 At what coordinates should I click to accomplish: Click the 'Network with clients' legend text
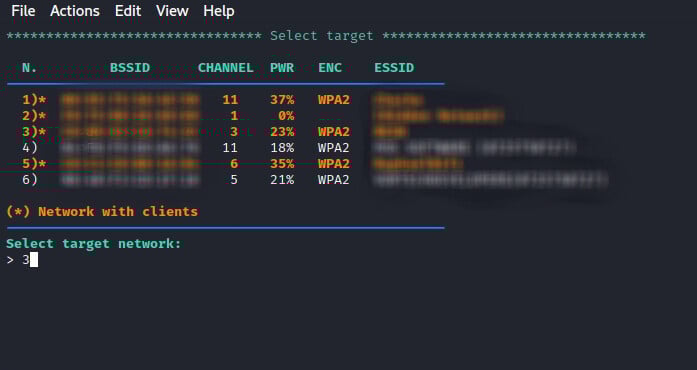[118, 211]
